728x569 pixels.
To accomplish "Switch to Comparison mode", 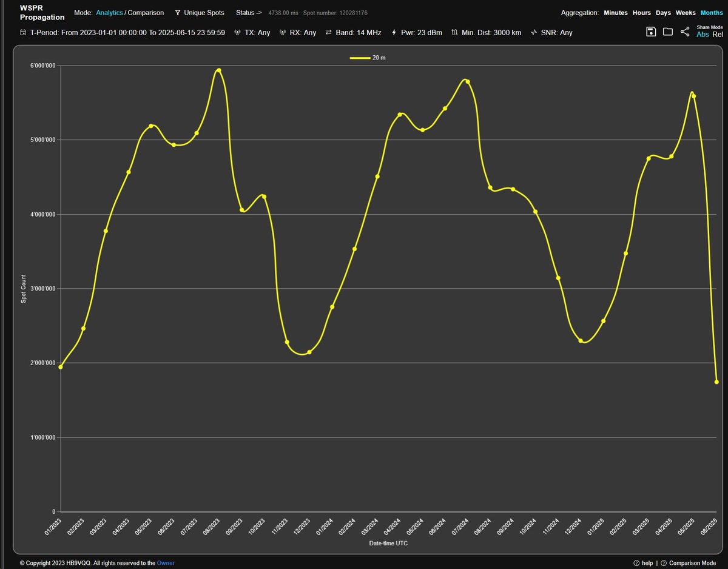I will pyautogui.click(x=146, y=13).
